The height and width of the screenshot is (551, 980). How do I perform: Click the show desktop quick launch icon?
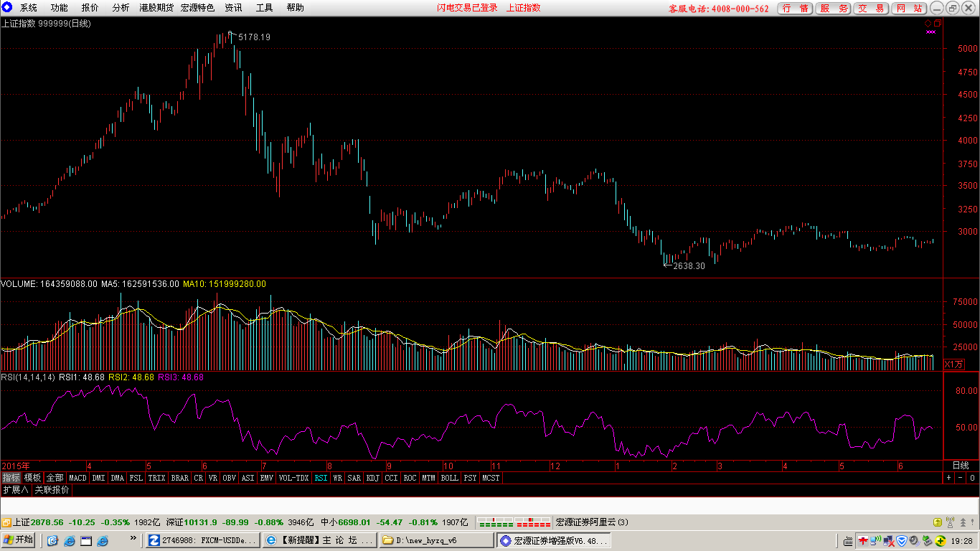pos(52,540)
